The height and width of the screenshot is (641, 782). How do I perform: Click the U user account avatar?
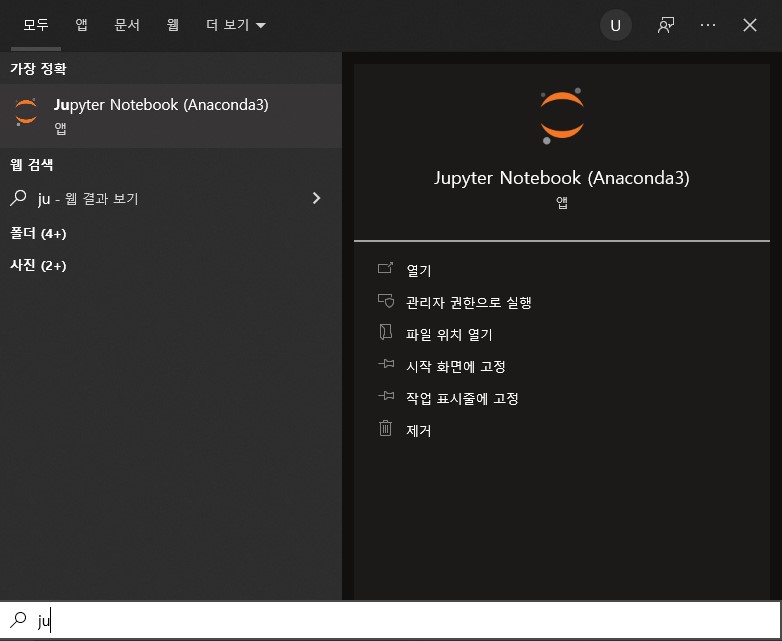tap(616, 25)
